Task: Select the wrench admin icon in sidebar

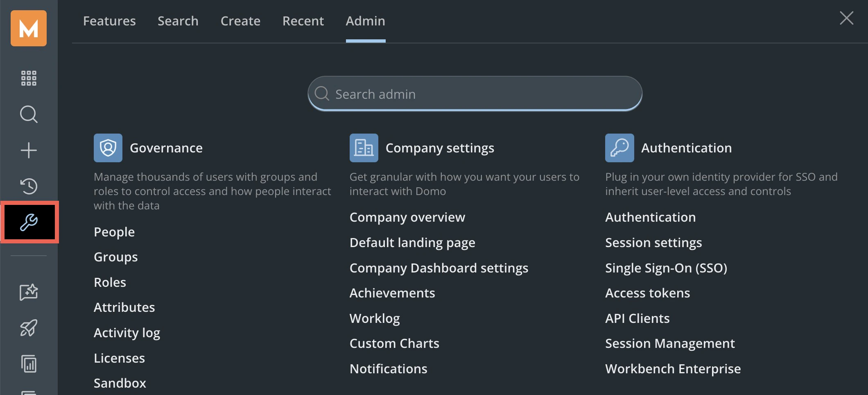Action: point(29,222)
